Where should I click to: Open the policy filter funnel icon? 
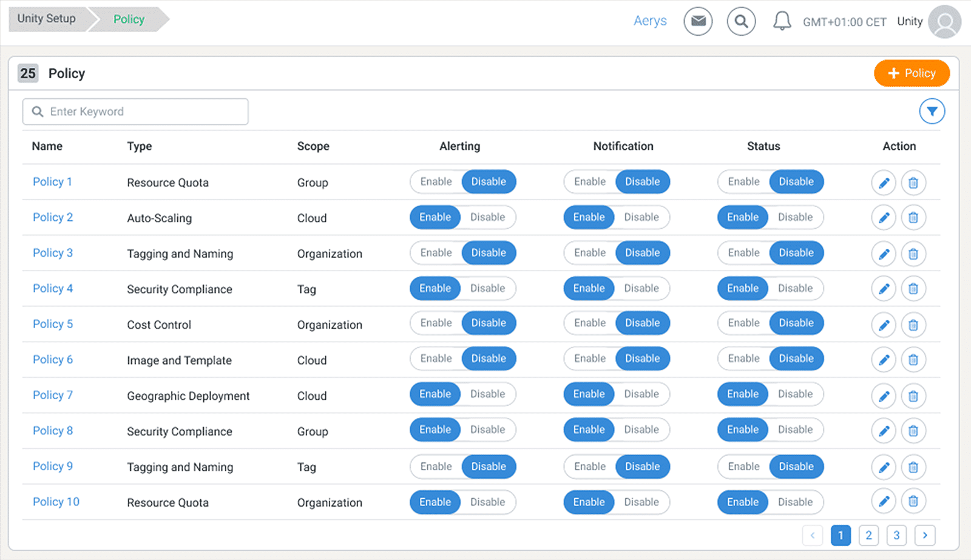[932, 111]
